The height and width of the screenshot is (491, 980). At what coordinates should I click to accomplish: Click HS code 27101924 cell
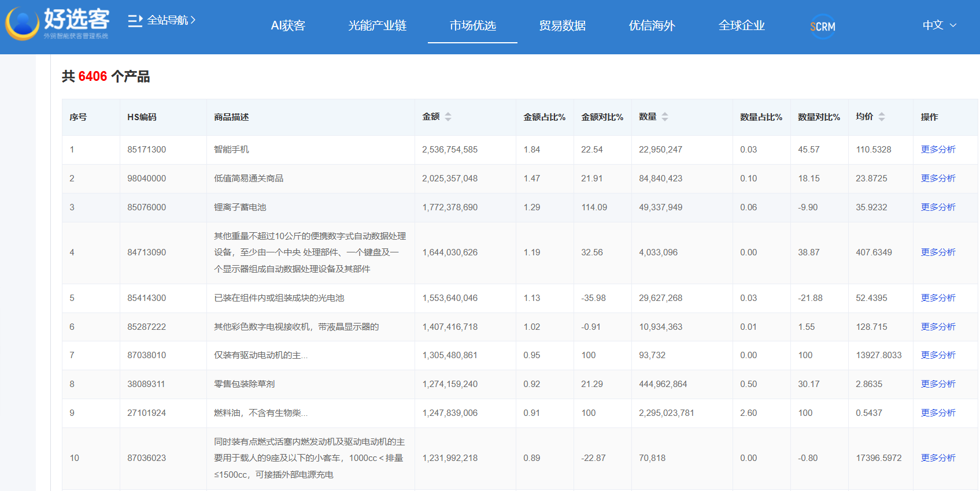147,413
